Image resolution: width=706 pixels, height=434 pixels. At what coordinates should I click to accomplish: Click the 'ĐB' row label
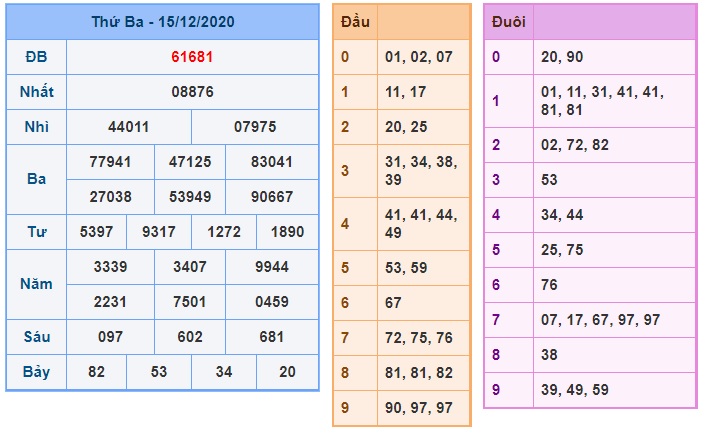(x=36, y=57)
